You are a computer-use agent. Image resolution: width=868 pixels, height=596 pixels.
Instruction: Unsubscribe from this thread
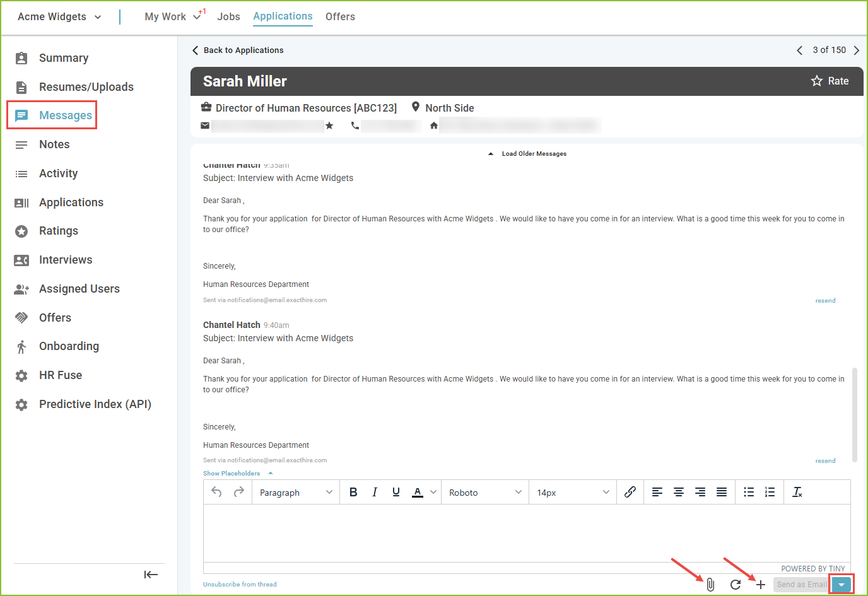pos(240,585)
